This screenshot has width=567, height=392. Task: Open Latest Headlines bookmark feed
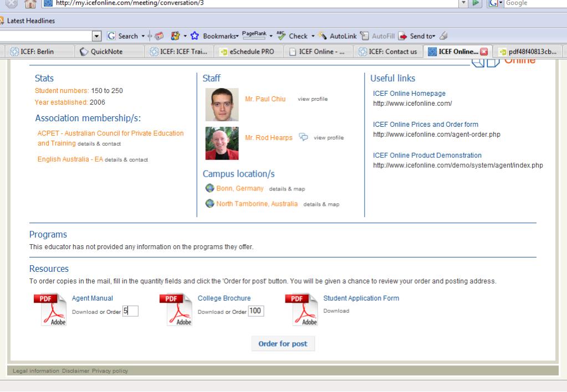tap(30, 21)
